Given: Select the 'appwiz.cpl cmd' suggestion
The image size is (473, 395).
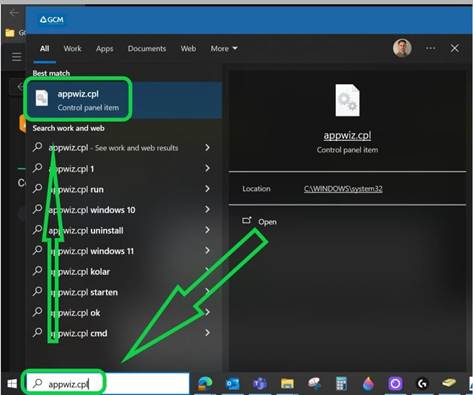Looking at the screenshot, I should click(124, 333).
